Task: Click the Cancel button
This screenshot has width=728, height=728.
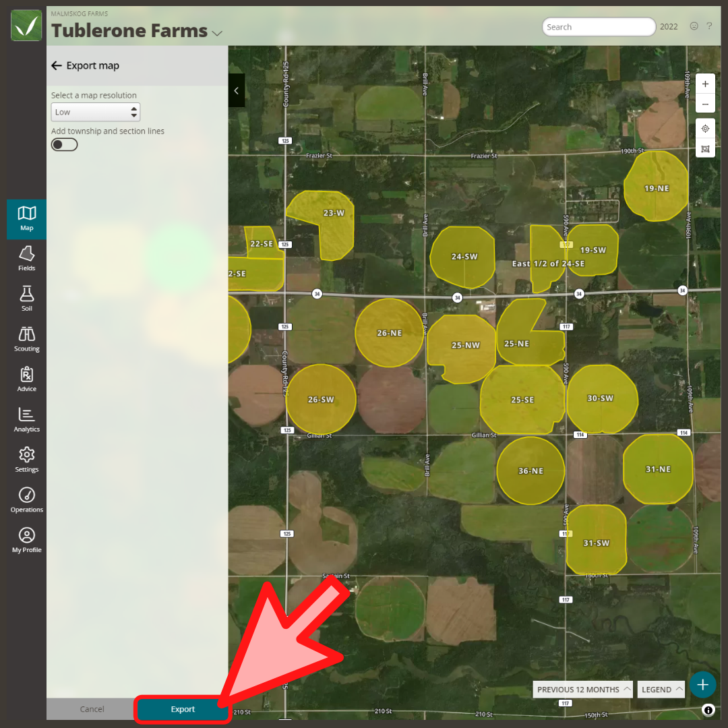Action: pyautogui.click(x=92, y=709)
